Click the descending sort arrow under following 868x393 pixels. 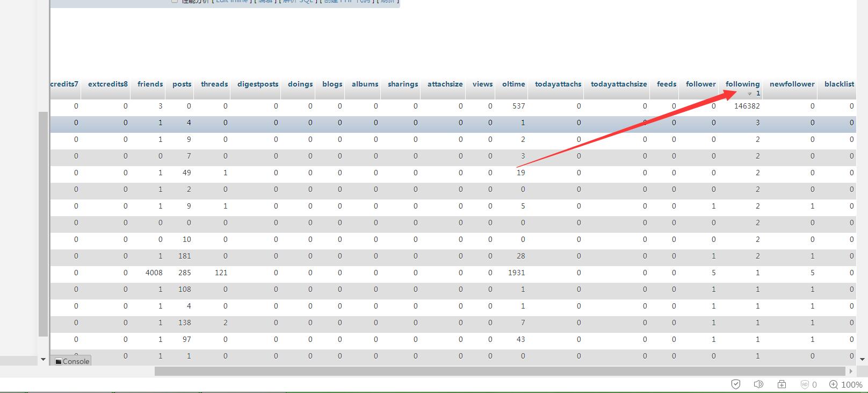click(x=750, y=94)
